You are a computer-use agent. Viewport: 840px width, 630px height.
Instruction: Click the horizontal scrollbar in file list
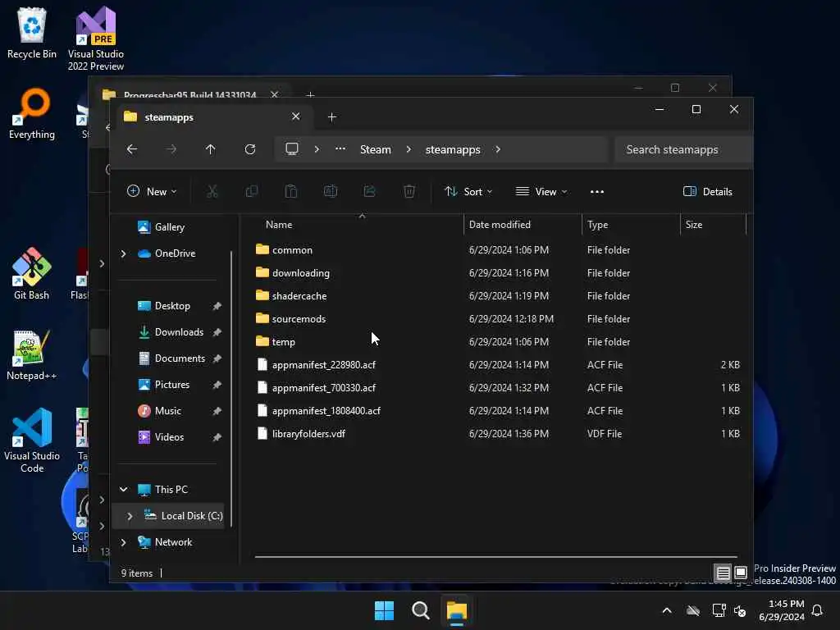496,557
